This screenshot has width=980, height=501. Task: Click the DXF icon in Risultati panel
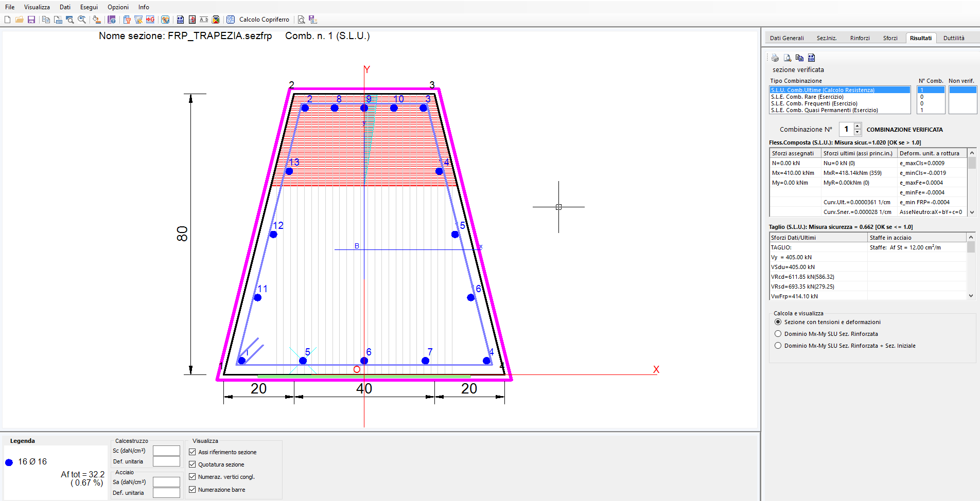812,58
